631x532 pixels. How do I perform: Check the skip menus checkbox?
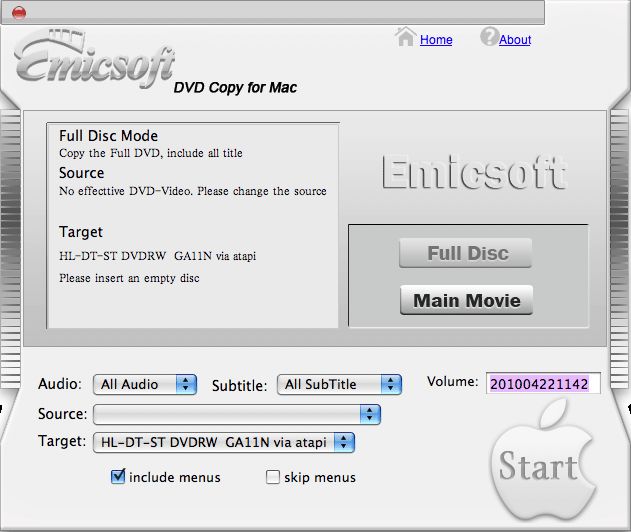click(x=272, y=477)
